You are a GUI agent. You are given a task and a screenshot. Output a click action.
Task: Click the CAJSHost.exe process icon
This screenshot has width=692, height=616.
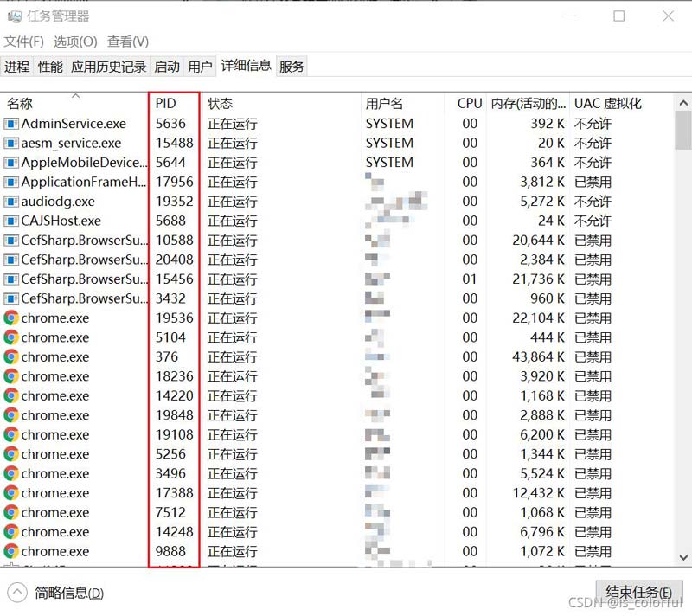point(11,221)
